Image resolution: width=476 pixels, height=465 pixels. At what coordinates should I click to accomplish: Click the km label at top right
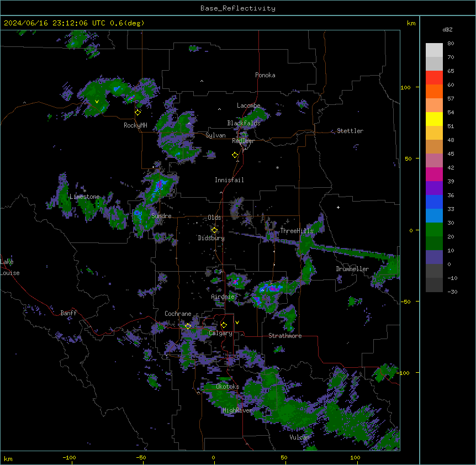click(x=411, y=23)
